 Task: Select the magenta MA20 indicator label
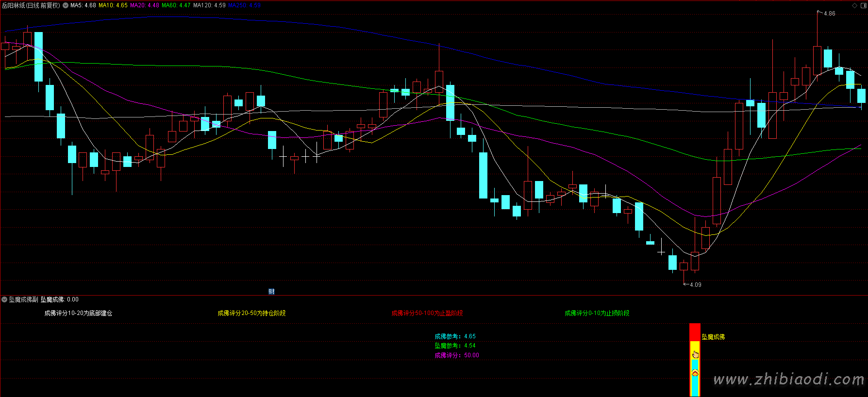[144, 5]
